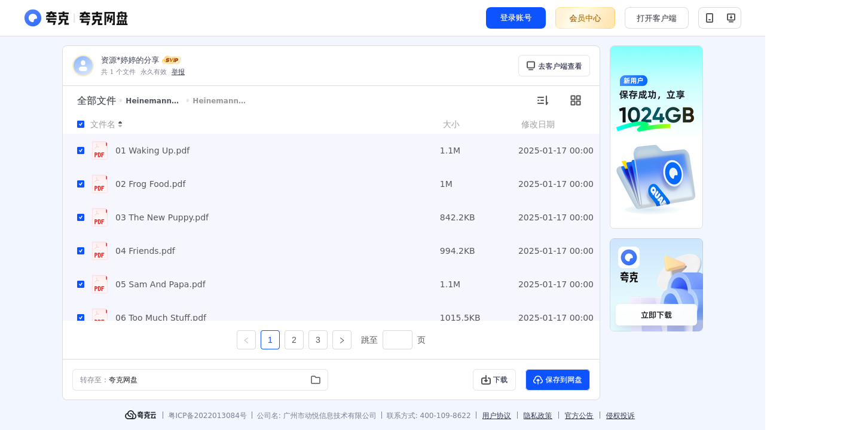Click the 登录账号 login button
This screenshot has width=868, height=430.
[516, 18]
